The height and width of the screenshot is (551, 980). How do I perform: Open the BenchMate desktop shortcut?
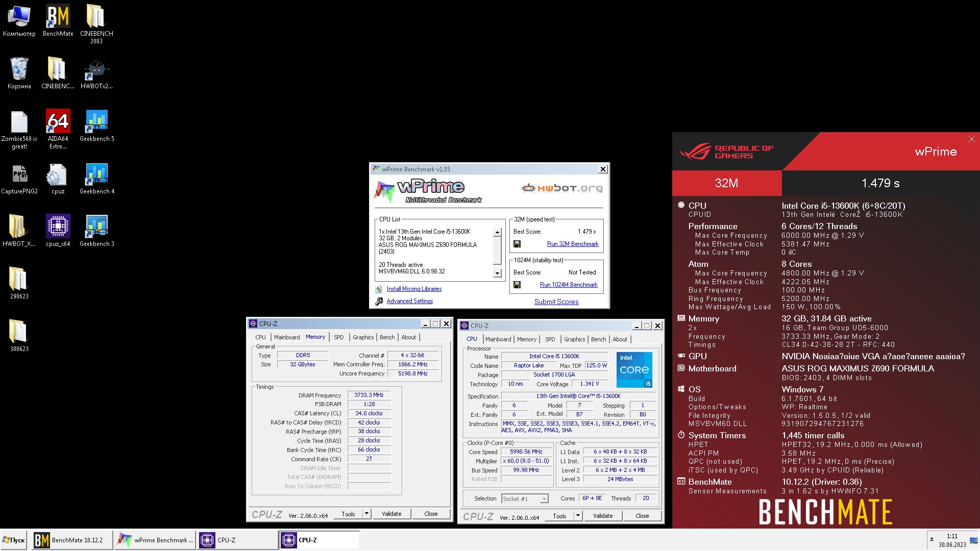(58, 20)
